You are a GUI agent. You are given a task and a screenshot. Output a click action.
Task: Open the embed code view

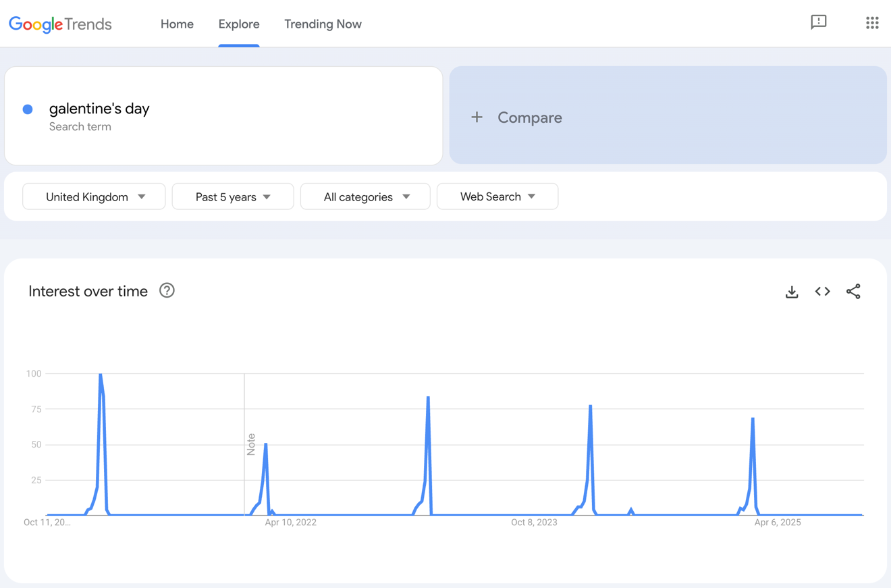coord(822,292)
